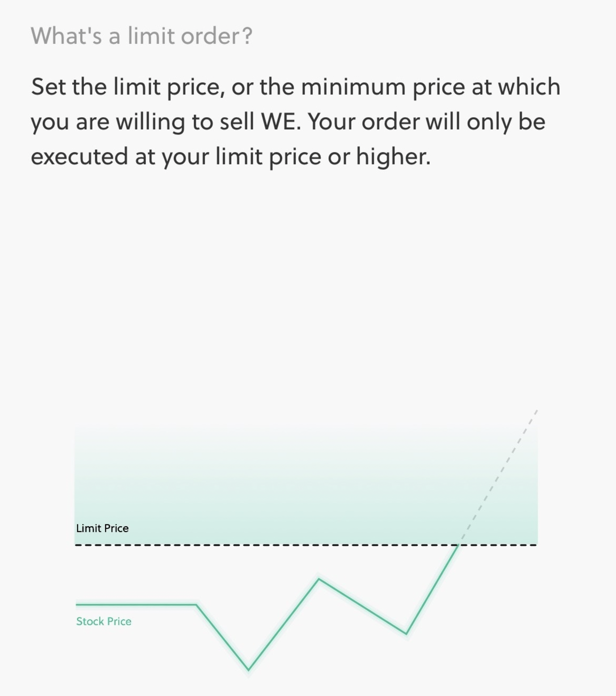The image size is (616, 696).
Task: Click the "Limit Price" chart label
Action: (x=103, y=528)
